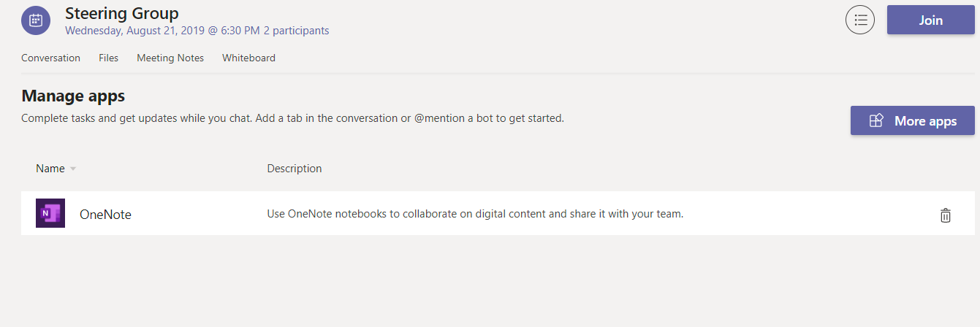This screenshot has height=327, width=980.
Task: Click the Description column header
Action: coord(294,169)
